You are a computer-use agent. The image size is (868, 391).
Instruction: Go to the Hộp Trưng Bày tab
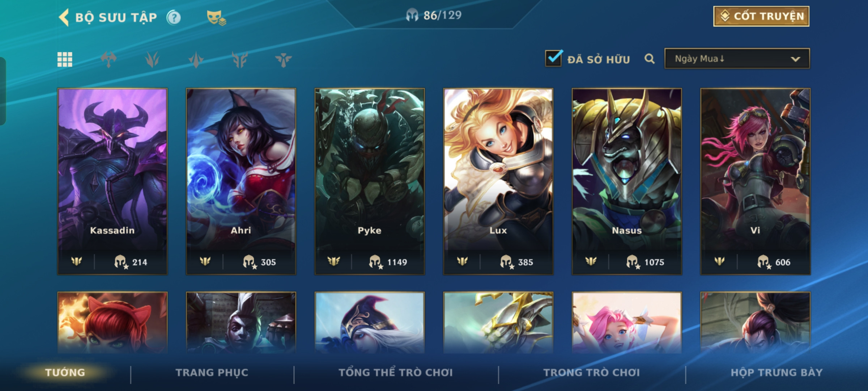pos(776,373)
